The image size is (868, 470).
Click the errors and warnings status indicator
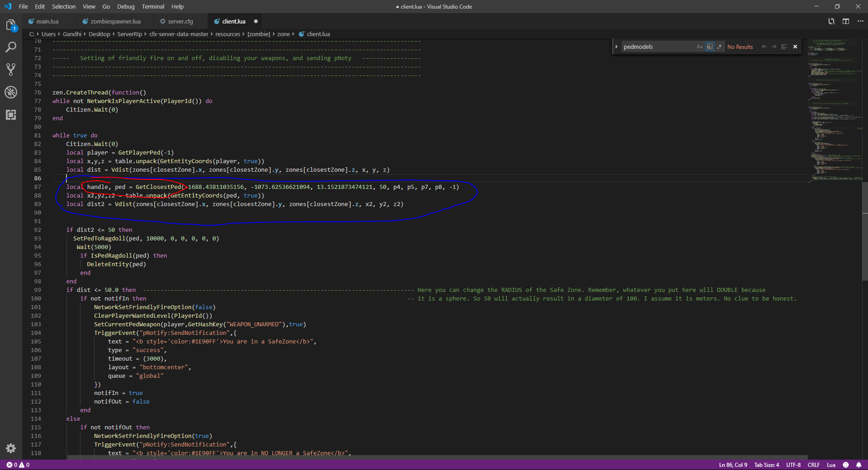(x=18, y=465)
